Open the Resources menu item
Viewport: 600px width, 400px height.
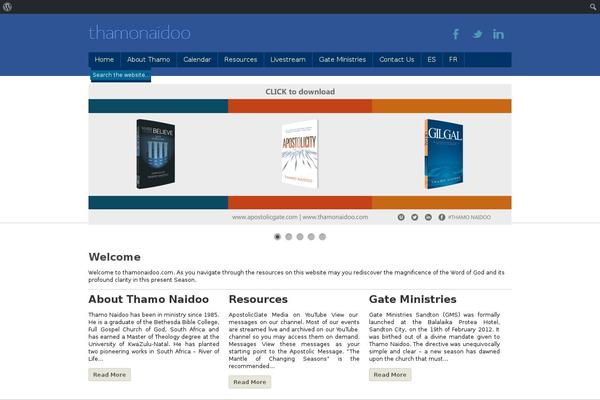coord(241,60)
